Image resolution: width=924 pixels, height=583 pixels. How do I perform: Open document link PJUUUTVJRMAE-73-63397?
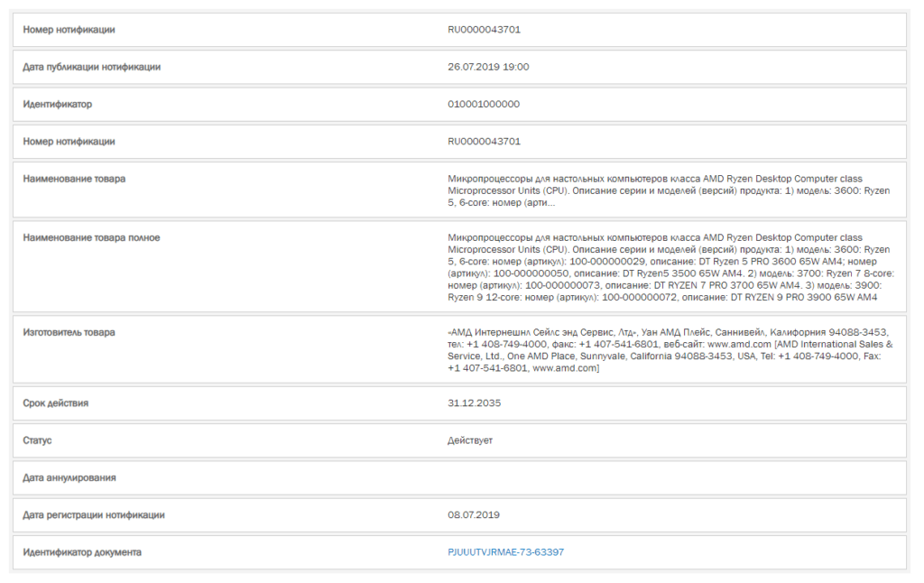[x=505, y=552]
